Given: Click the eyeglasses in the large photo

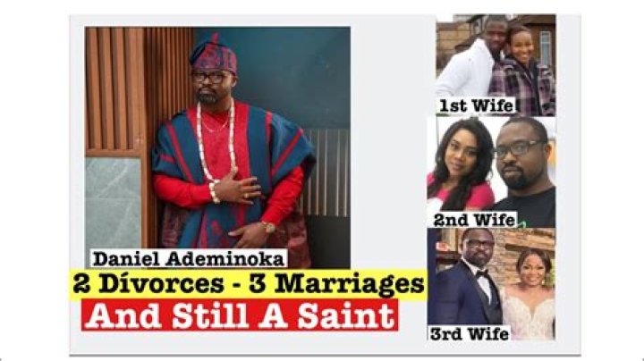Looking at the screenshot, I should (208, 77).
